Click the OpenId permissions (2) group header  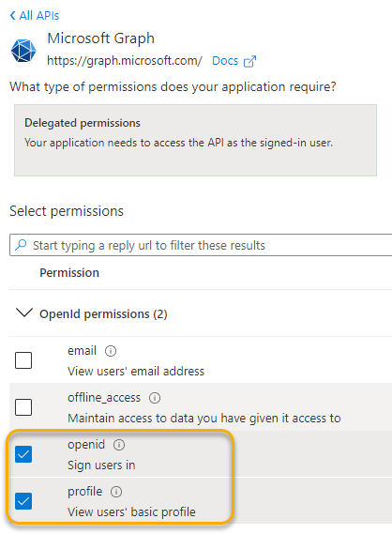(103, 314)
